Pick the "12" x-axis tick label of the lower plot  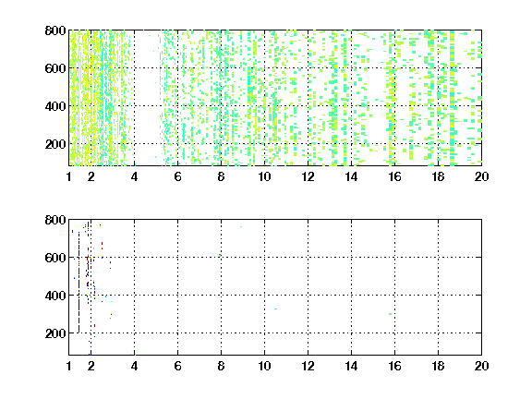click(x=308, y=366)
